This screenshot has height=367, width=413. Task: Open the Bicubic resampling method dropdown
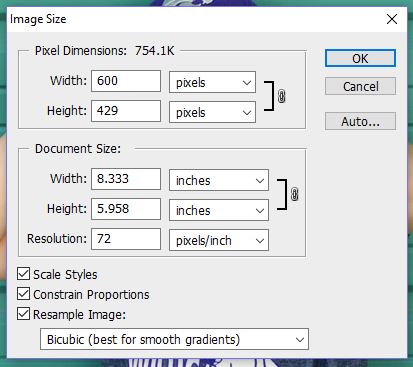tap(174, 339)
